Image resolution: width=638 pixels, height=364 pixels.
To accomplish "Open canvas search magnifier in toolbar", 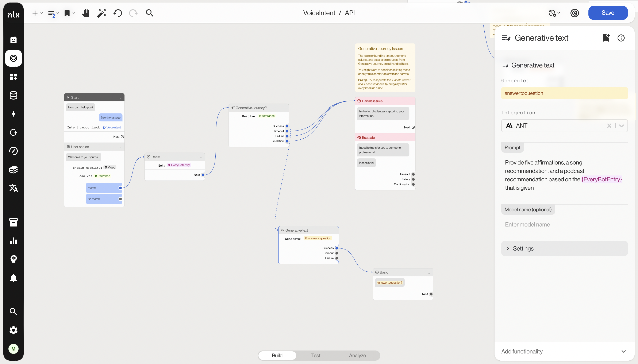I will tap(150, 13).
